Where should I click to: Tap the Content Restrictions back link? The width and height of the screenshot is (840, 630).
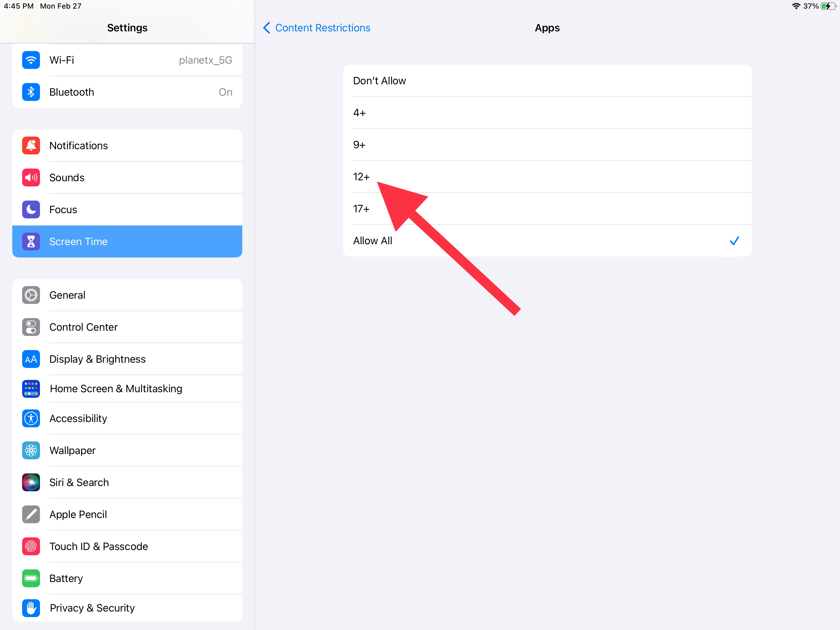tap(323, 28)
